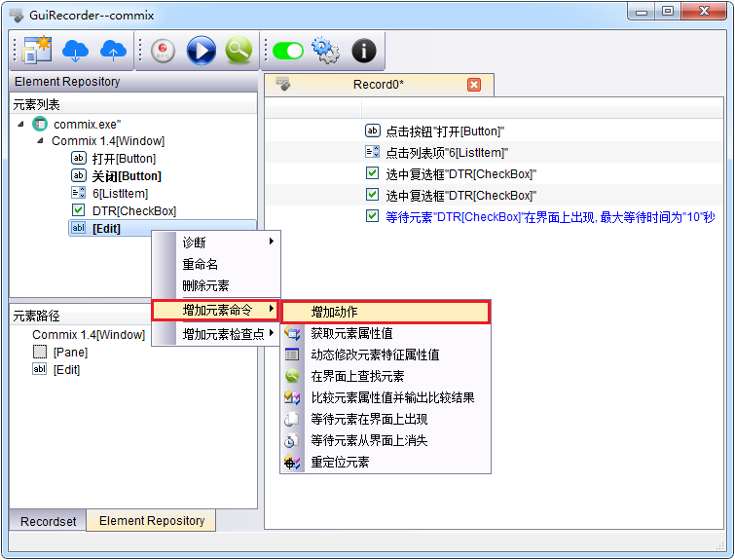Click the cloud upload toolbar icon

point(113,51)
